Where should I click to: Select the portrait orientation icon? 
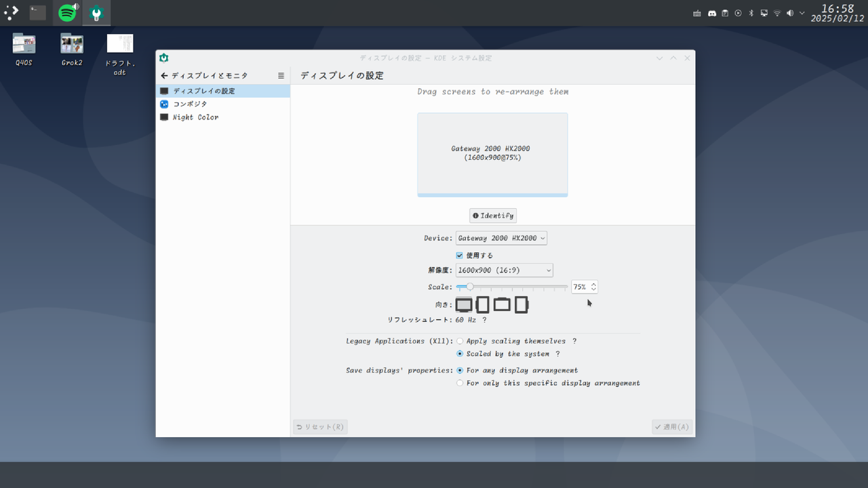[x=482, y=304]
